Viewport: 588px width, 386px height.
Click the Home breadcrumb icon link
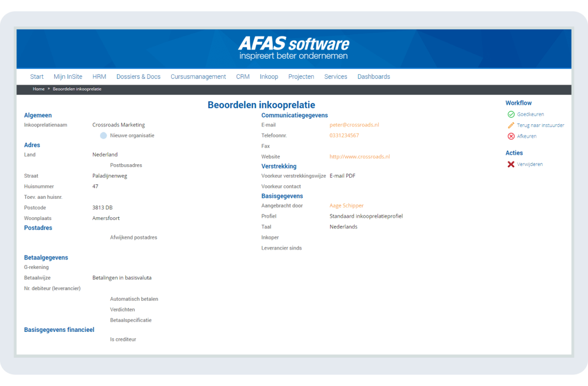[x=38, y=89]
